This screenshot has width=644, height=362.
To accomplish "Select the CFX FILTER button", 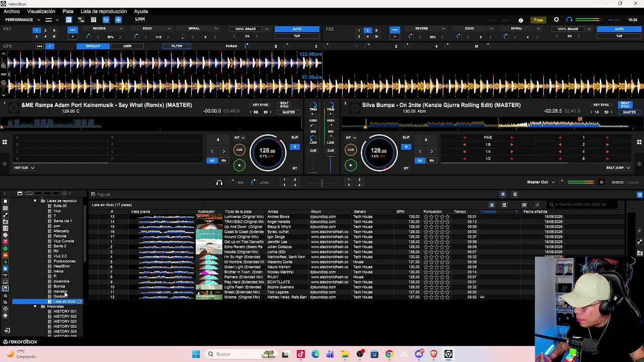I will (177, 46).
